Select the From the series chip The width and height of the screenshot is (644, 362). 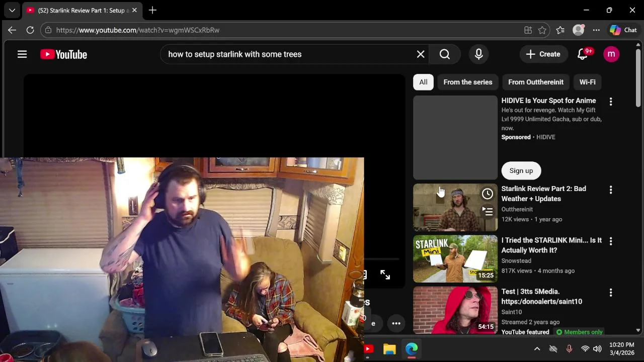[468, 82]
